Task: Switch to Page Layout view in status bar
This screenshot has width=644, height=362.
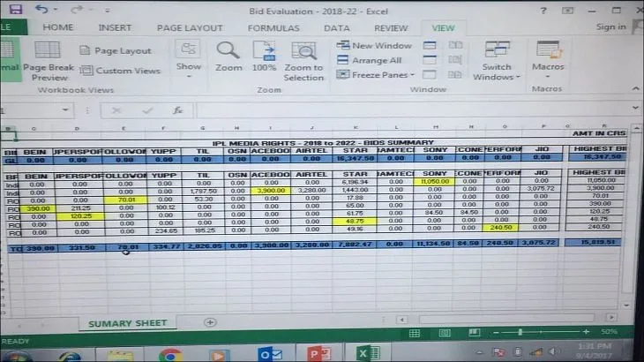Action: [x=445, y=333]
